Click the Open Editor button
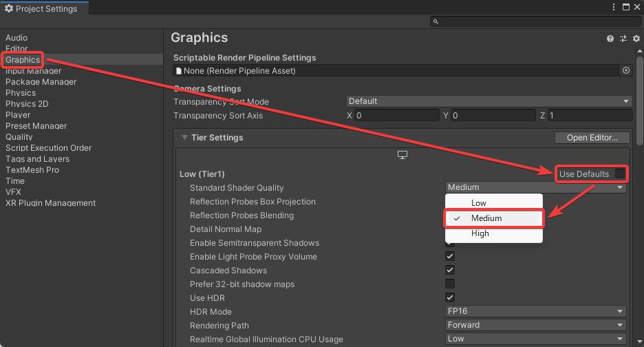 click(592, 138)
